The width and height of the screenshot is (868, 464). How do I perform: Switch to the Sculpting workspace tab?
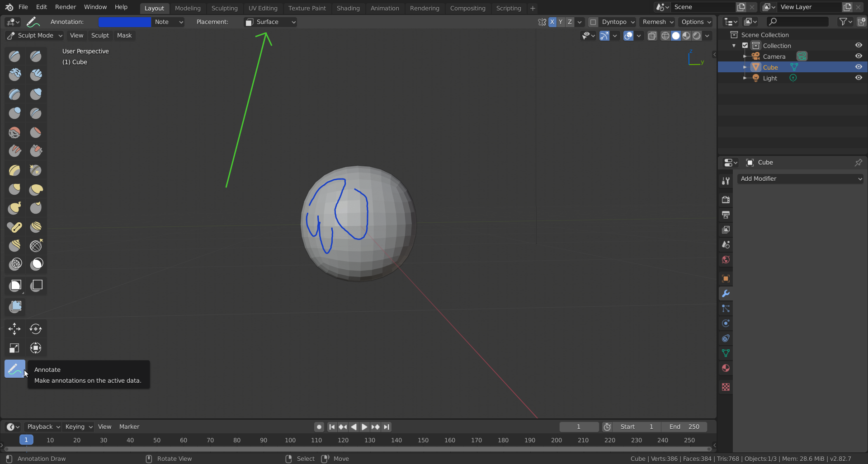pos(224,8)
